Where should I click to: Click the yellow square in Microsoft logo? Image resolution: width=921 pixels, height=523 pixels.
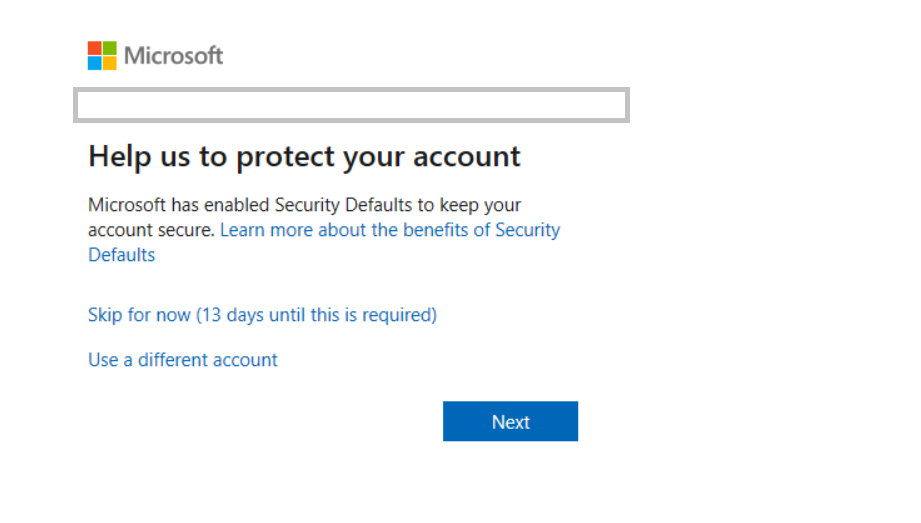109,62
